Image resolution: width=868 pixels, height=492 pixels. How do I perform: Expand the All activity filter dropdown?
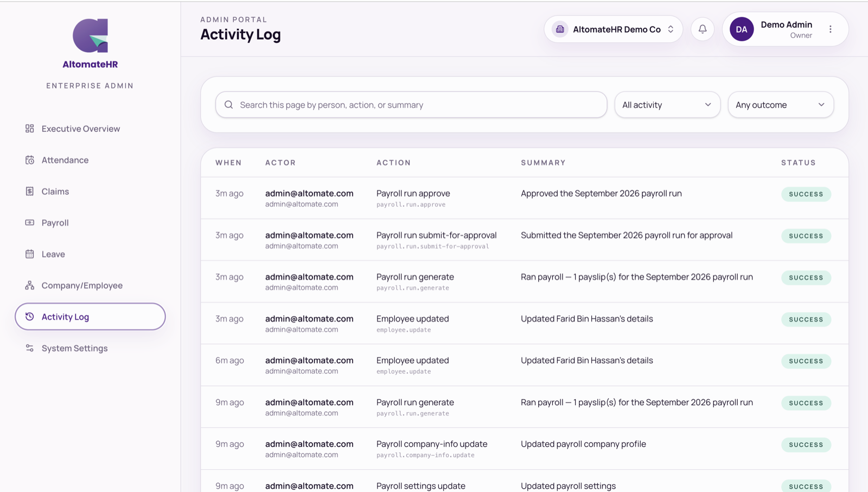pos(667,105)
